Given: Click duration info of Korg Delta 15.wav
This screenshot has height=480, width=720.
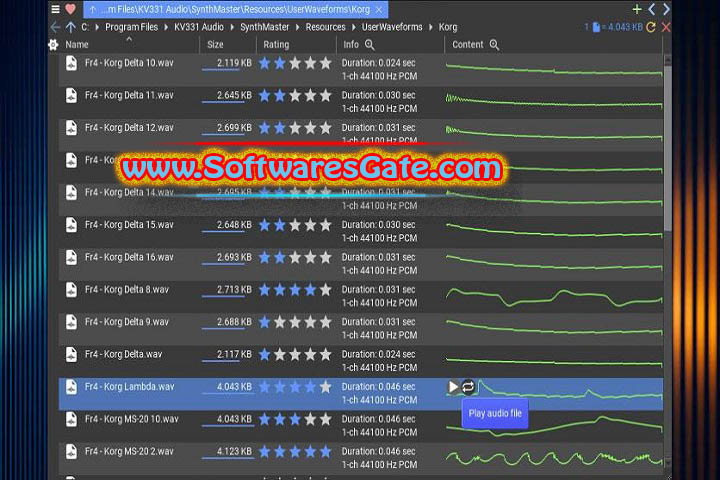Looking at the screenshot, I should pyautogui.click(x=379, y=225).
